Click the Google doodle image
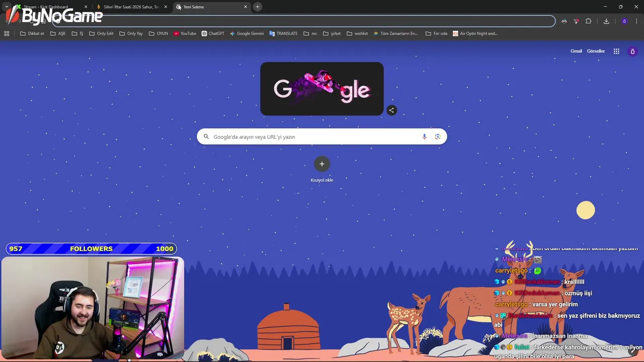Image resolution: width=644 pixels, height=362 pixels. (x=322, y=89)
